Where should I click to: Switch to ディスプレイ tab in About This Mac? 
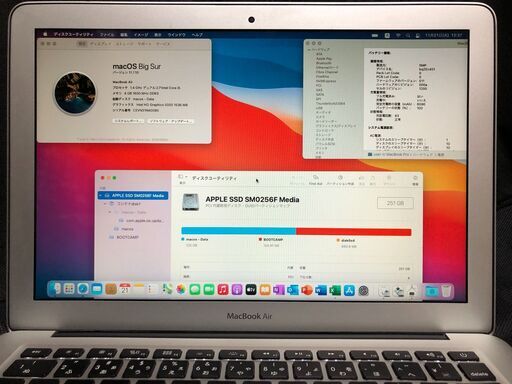(100, 44)
